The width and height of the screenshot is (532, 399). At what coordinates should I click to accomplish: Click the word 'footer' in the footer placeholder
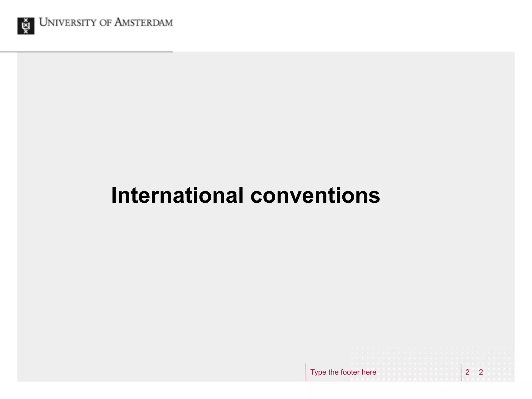(x=350, y=372)
